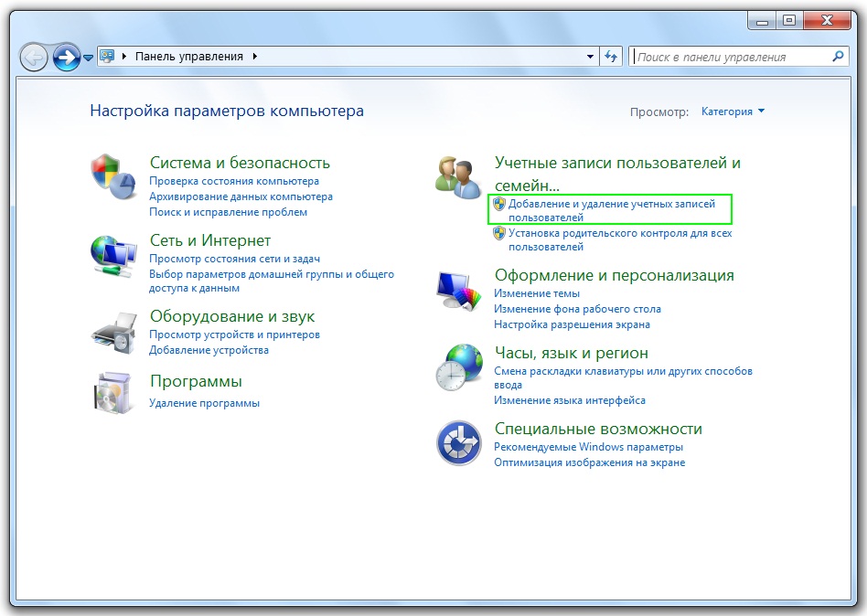Open Сеть и Интернет category
The height and width of the screenshot is (616, 867).
210,240
